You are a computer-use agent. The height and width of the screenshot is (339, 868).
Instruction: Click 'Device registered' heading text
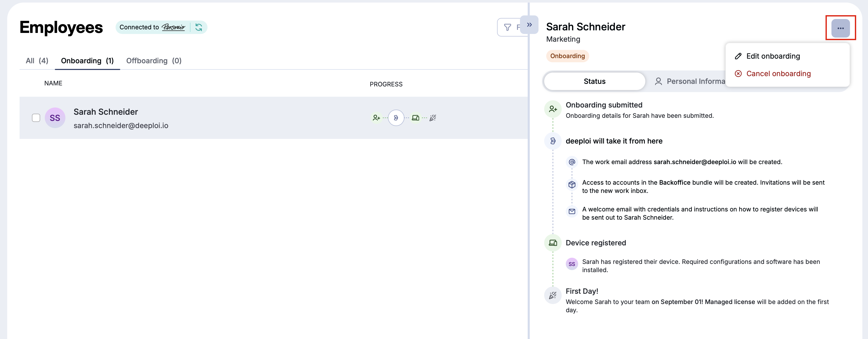tap(596, 243)
